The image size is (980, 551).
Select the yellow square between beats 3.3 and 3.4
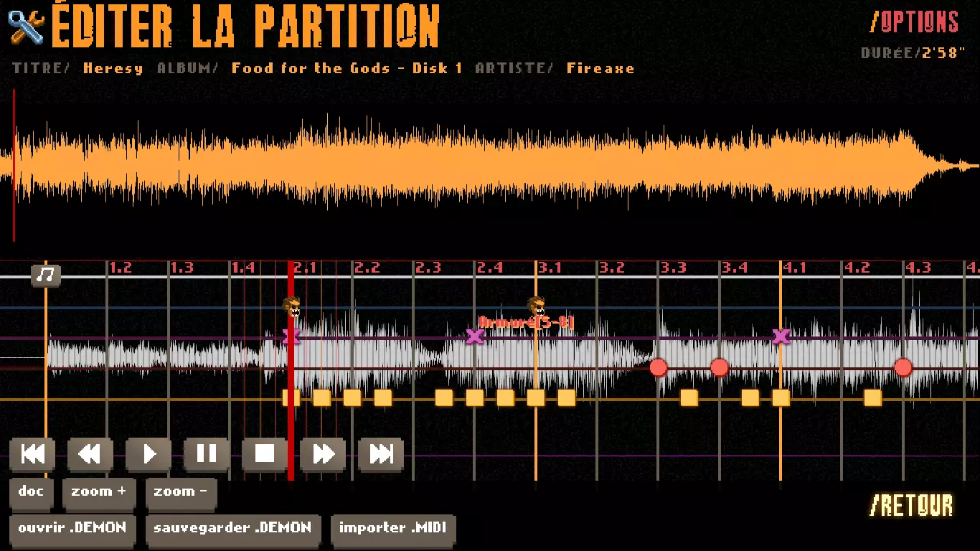689,397
